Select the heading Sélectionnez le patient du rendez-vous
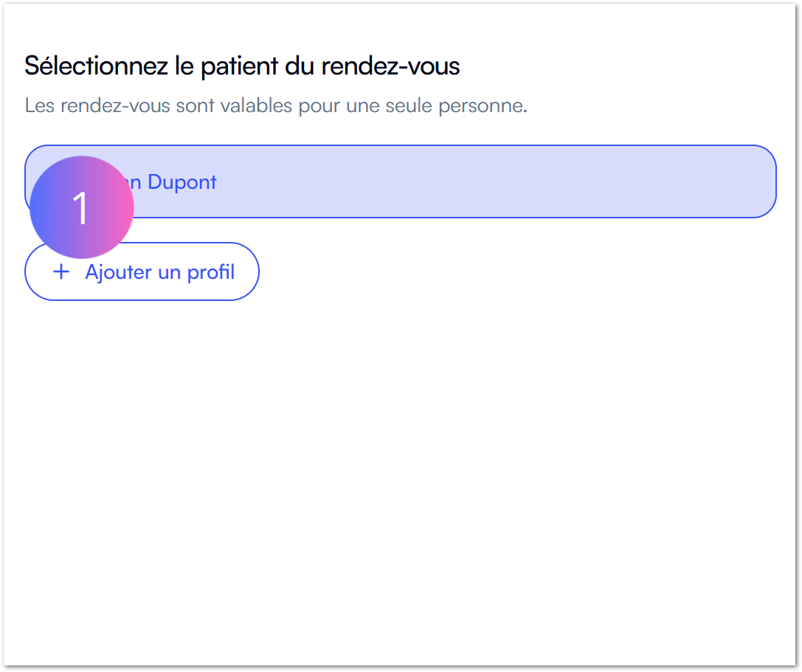802x672 pixels. (241, 66)
